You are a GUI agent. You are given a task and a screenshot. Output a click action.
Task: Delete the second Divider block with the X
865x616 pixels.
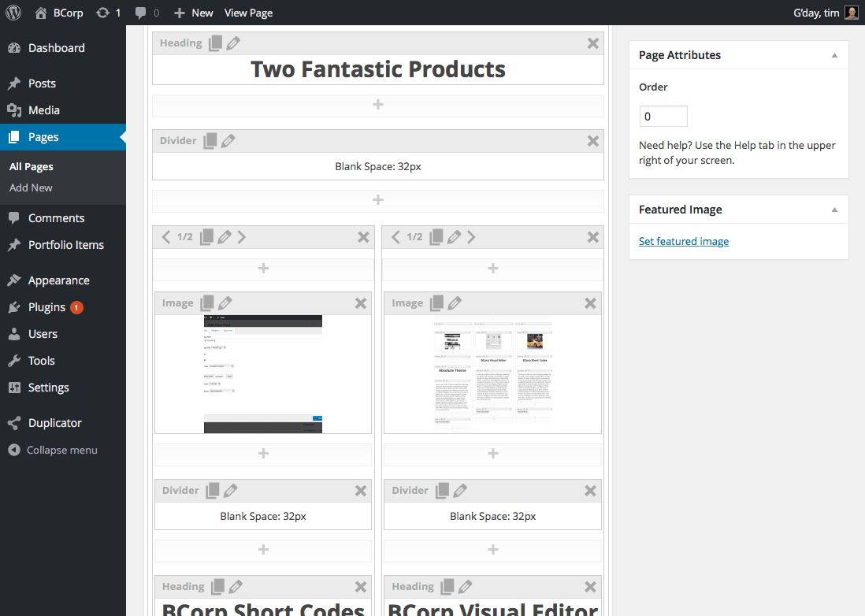360,490
